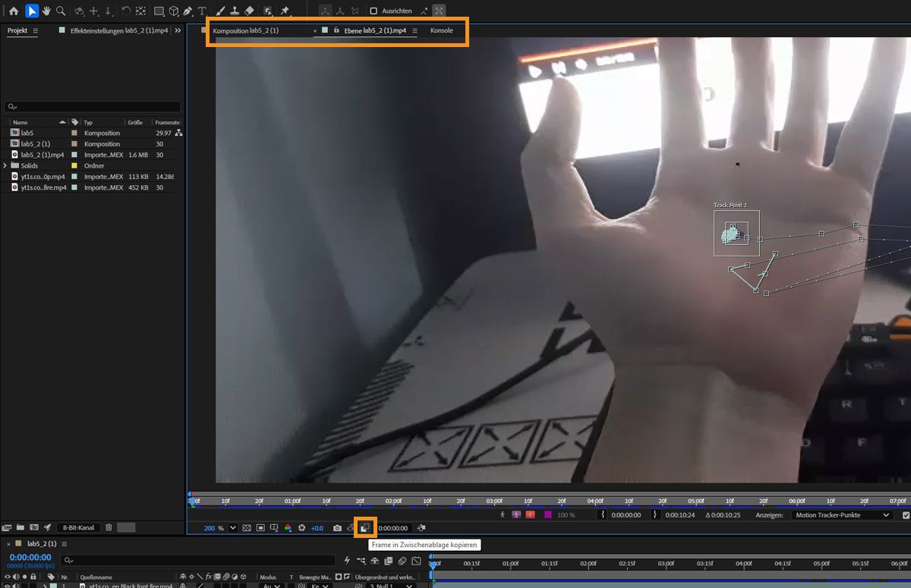The image size is (911, 588).
Task: Click the gray swatch beside the trash icon
Action: pos(126,527)
